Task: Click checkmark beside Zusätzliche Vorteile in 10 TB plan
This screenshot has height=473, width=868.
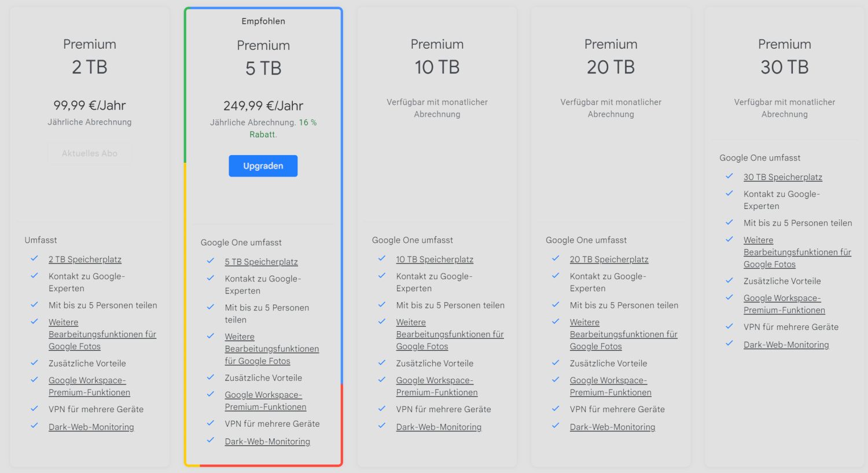Action: pos(382,362)
